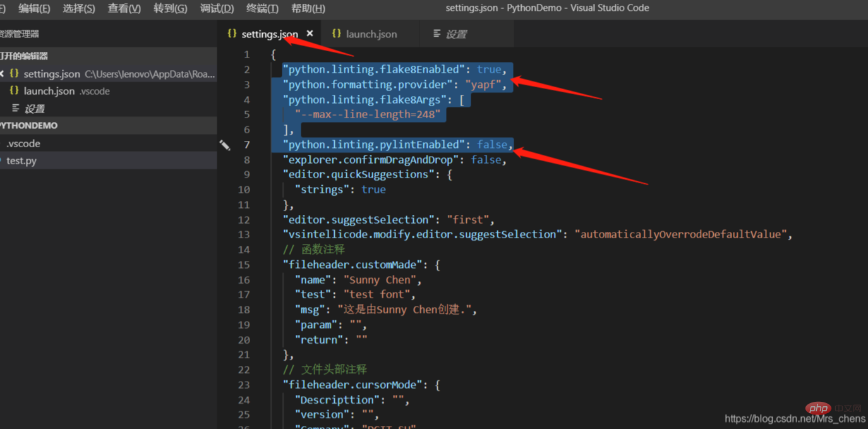Click the php logo in the bottom corner

[818, 408]
